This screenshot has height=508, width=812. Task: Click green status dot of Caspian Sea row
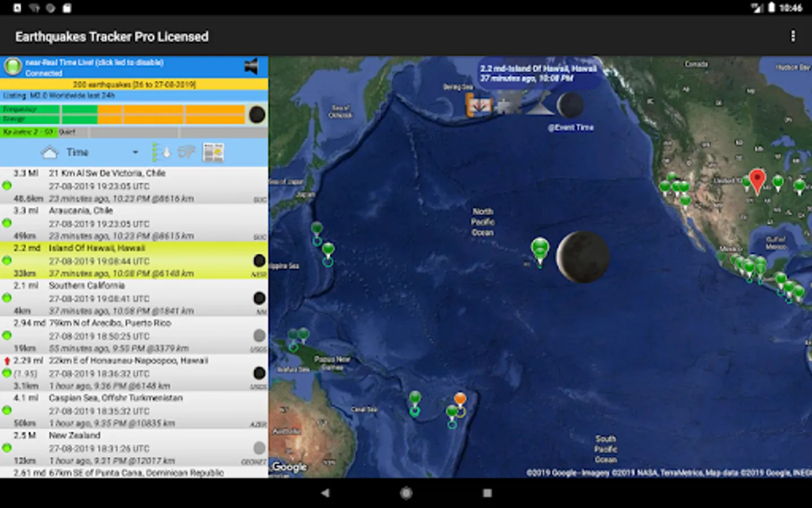click(x=7, y=410)
